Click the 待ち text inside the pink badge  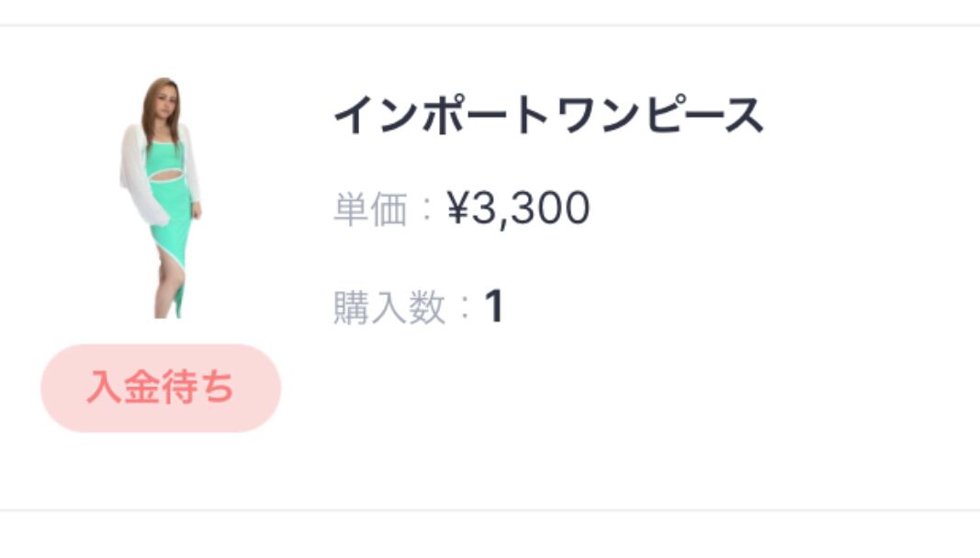[198, 388]
